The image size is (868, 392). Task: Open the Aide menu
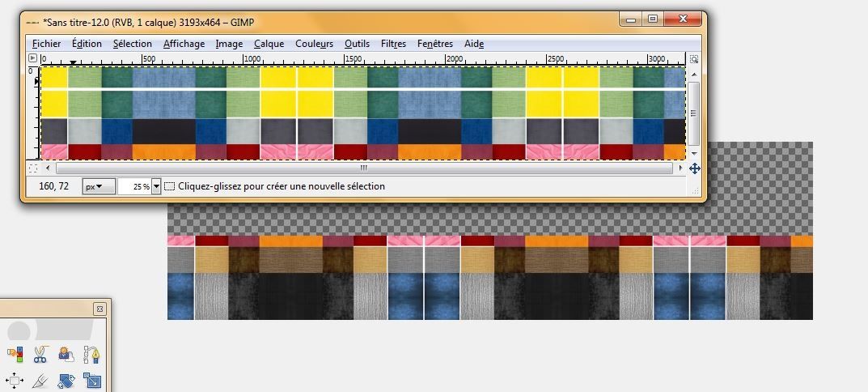coord(474,44)
